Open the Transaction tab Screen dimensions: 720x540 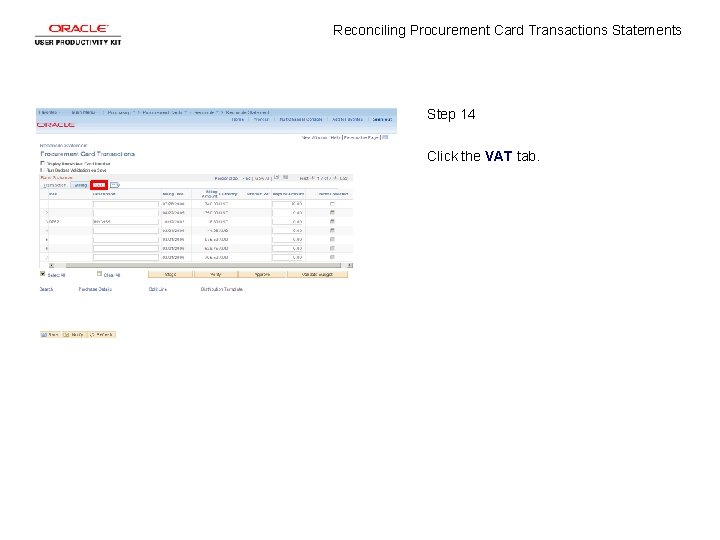pos(55,185)
